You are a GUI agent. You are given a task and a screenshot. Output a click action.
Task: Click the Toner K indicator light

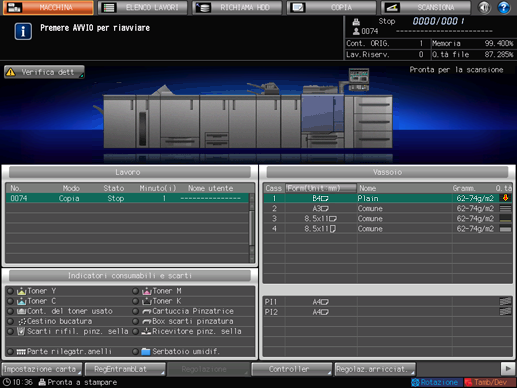pos(135,301)
